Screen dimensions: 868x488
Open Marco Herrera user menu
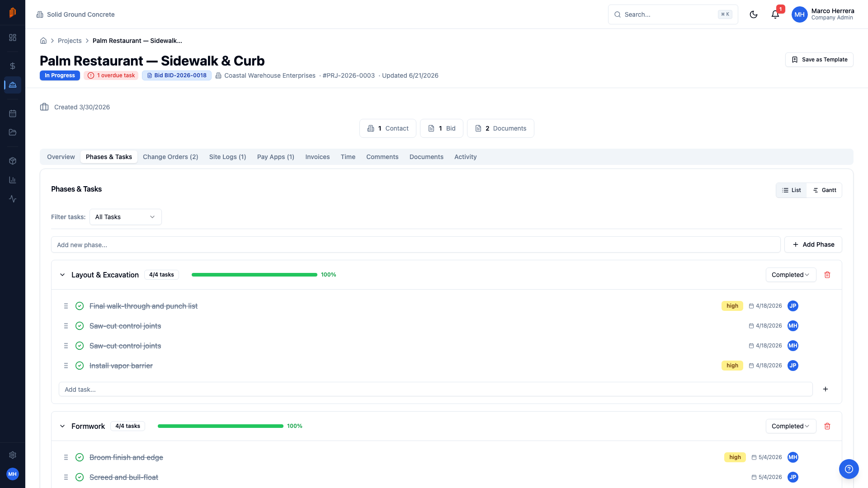click(x=823, y=14)
